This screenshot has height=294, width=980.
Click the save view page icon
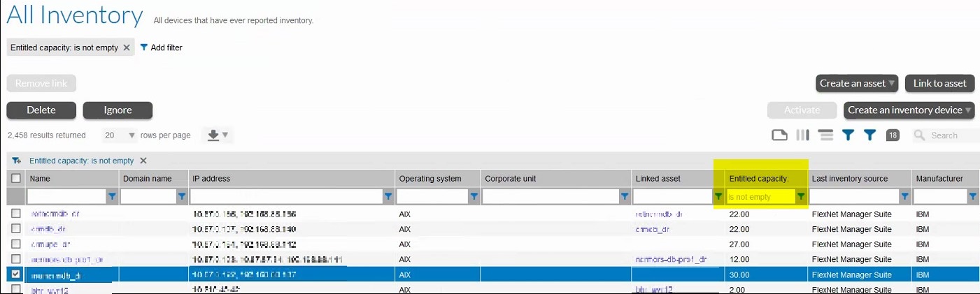tap(779, 135)
